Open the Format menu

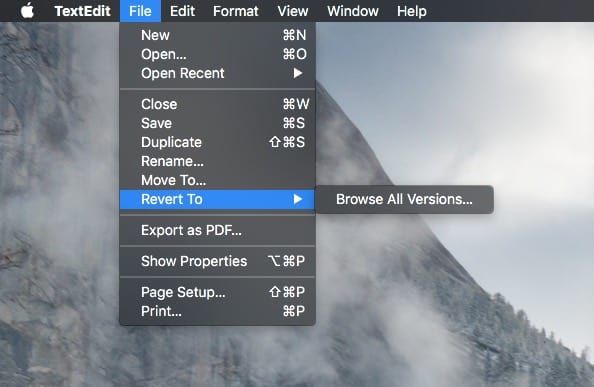[236, 11]
